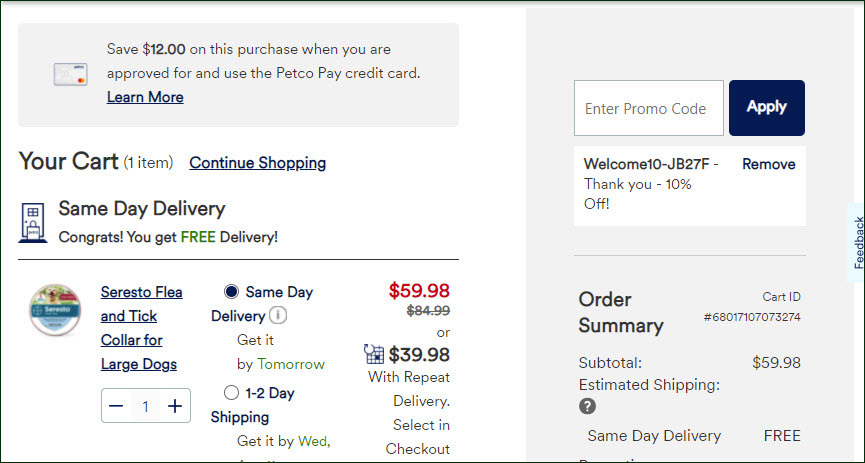865x463 pixels.
Task: Open the Seresto collar product thumbnail
Action: click(55, 310)
